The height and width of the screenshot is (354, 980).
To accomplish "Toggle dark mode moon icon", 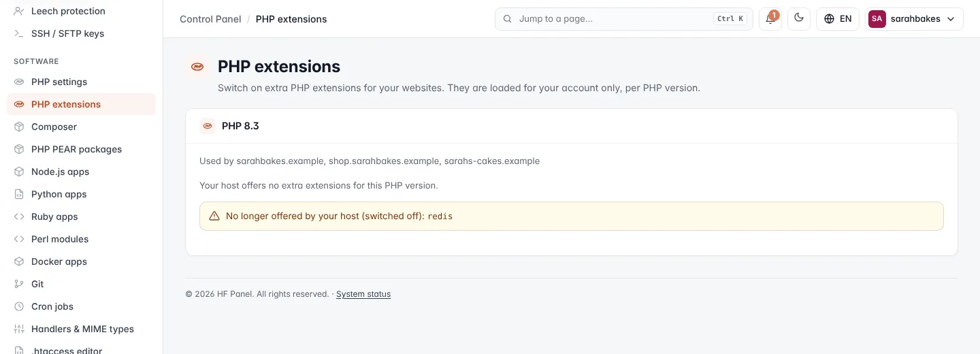I will point(799,19).
